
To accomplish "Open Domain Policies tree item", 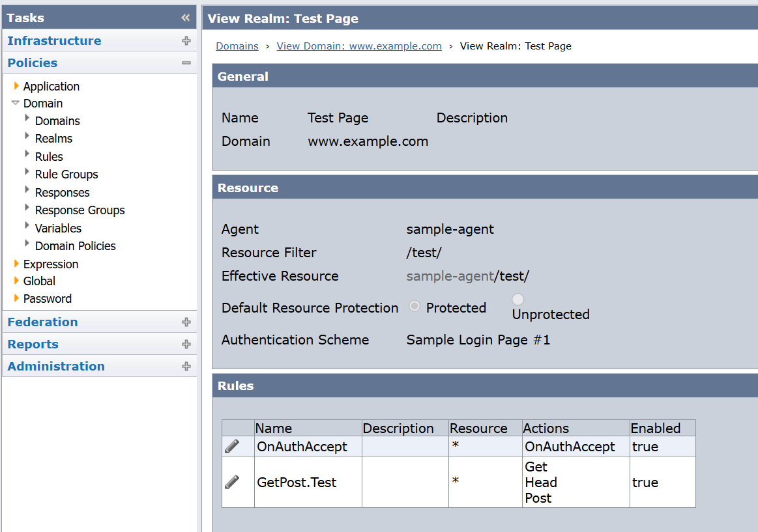I will [75, 246].
